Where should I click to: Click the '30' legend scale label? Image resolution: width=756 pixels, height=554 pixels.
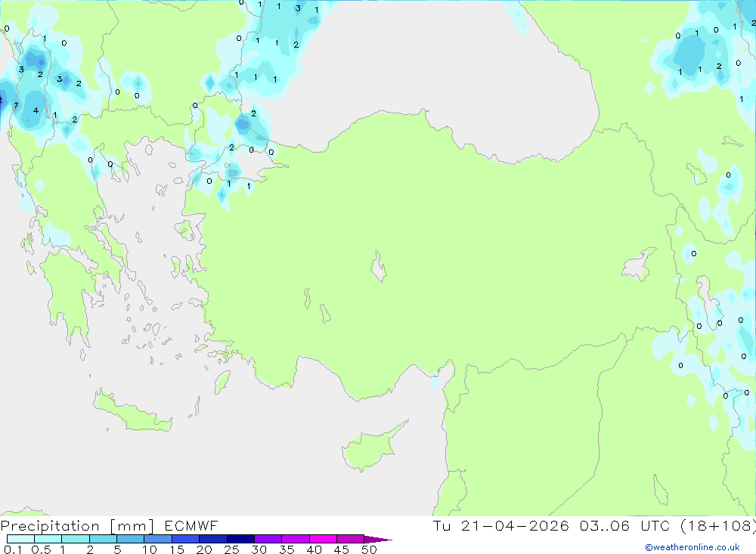tap(259, 549)
